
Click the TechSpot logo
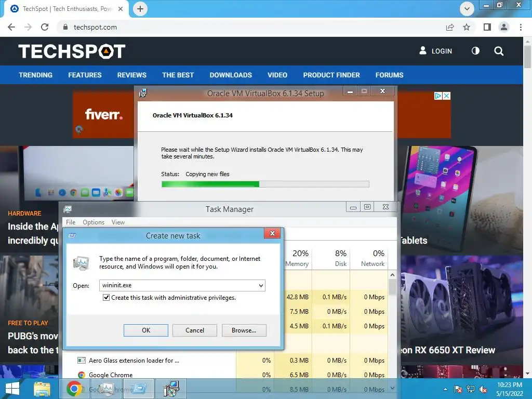[72, 51]
